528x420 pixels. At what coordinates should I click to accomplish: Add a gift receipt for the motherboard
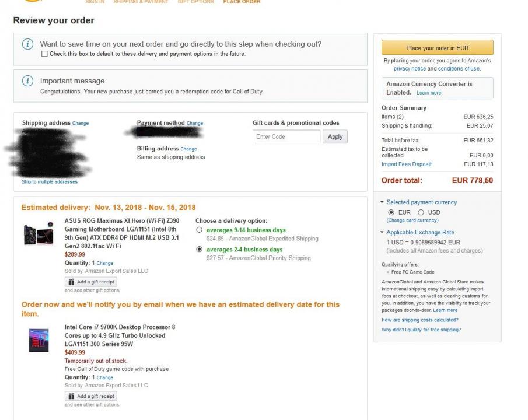click(90, 282)
